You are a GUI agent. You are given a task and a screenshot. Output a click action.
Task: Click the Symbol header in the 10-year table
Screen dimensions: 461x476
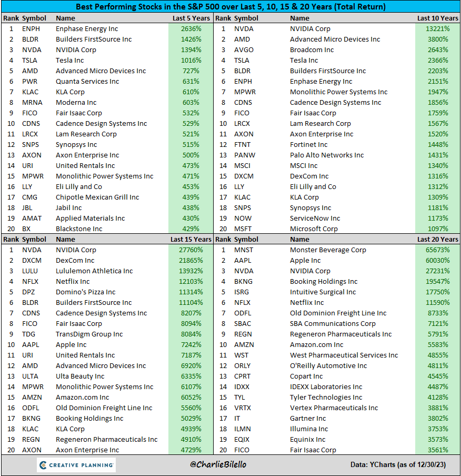(x=247, y=17)
